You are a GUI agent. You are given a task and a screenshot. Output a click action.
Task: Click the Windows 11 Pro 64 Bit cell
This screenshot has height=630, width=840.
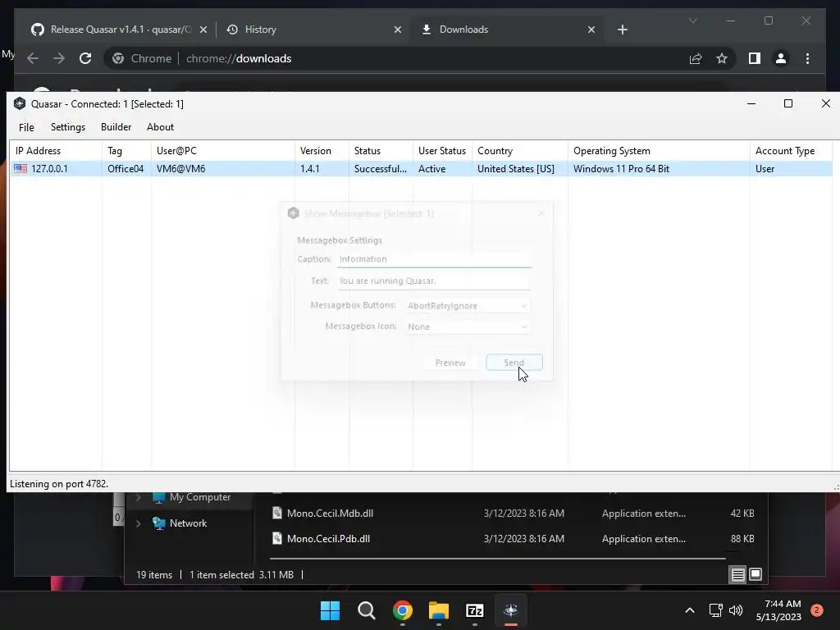tap(622, 169)
